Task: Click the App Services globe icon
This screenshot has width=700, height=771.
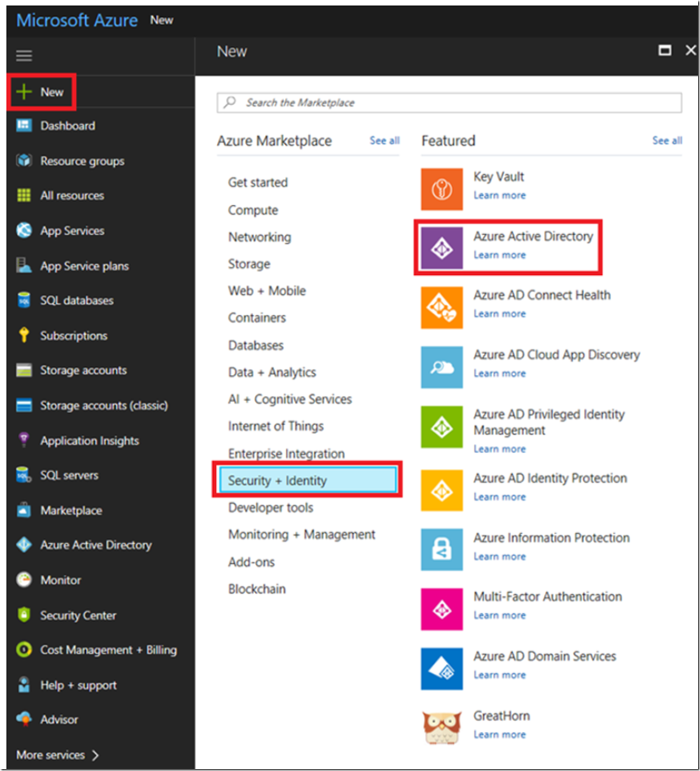Action: point(24,230)
